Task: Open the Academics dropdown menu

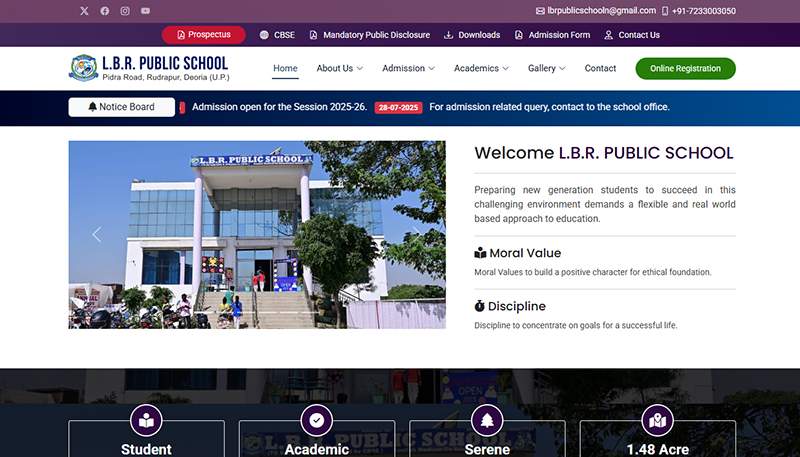Action: [481, 69]
